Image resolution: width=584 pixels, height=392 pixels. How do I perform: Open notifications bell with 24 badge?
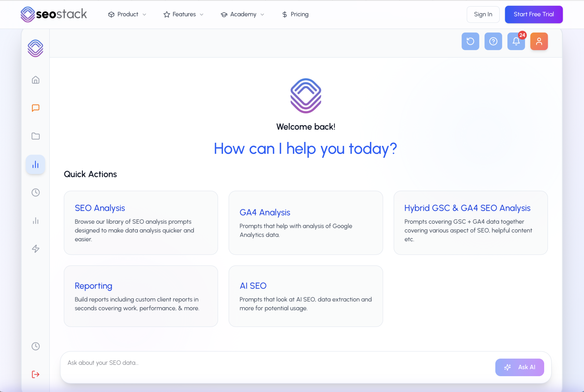click(x=516, y=41)
